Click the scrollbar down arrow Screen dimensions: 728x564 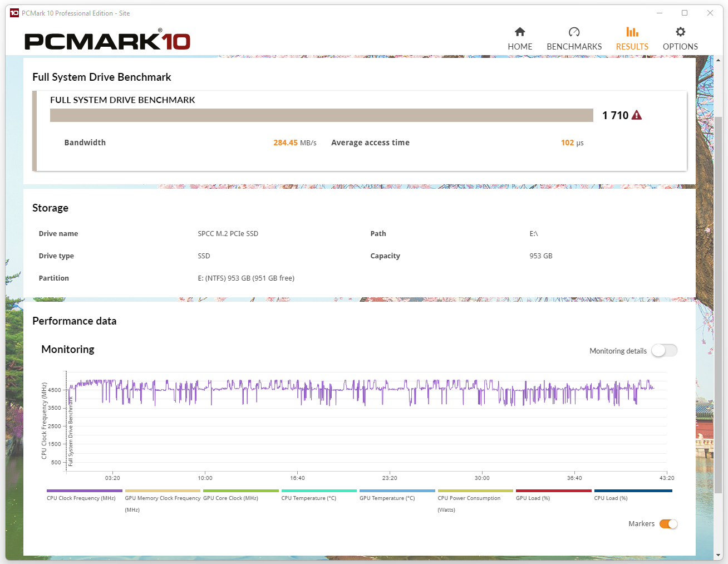tap(718, 555)
